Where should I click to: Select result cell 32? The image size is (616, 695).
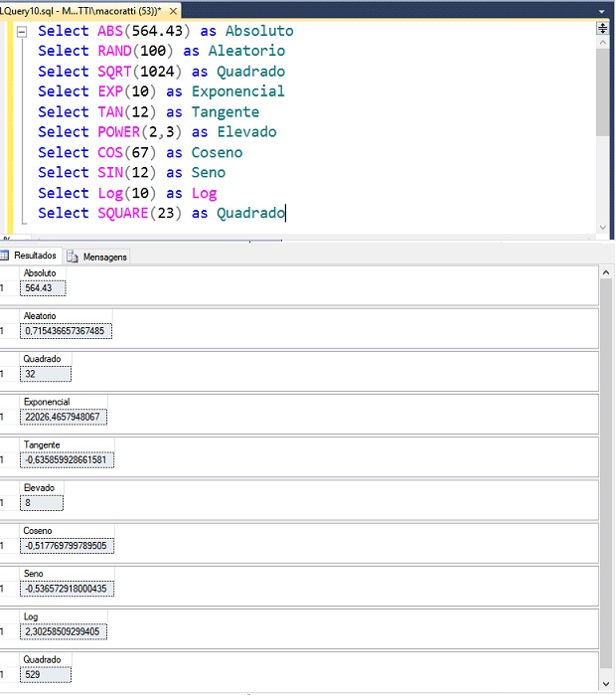(46, 374)
